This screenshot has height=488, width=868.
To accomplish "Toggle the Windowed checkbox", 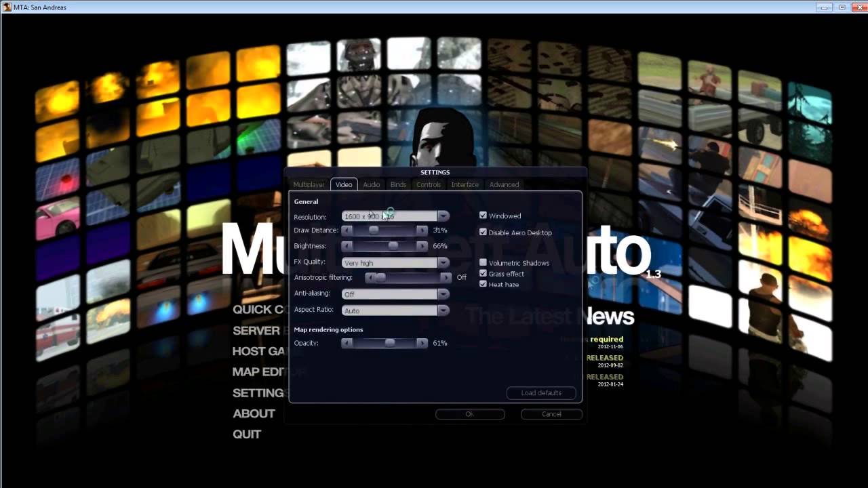I will click(483, 216).
